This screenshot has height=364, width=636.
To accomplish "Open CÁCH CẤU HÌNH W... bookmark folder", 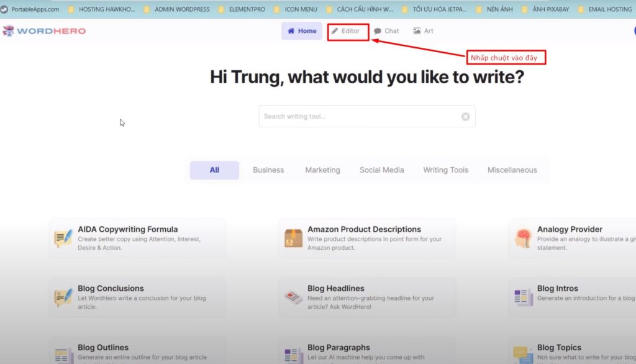I will [x=360, y=9].
